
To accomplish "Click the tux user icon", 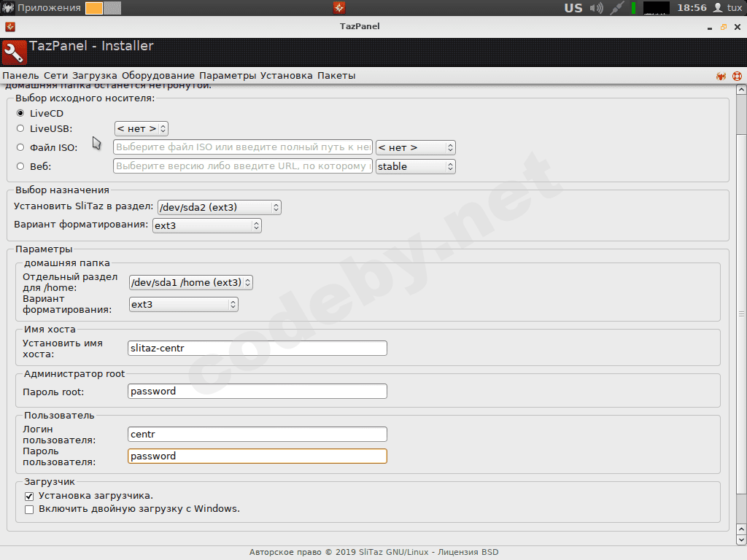I will (x=718, y=8).
